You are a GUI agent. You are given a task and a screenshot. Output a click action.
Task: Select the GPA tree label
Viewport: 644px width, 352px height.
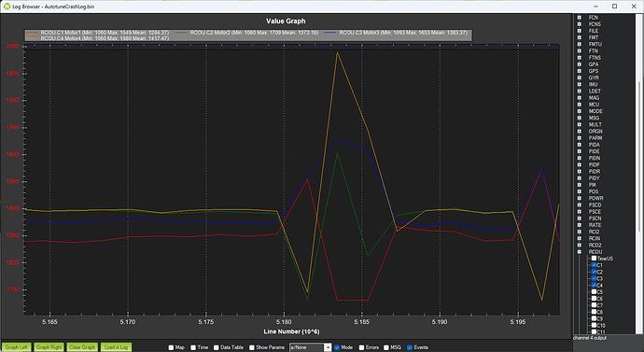pos(594,64)
